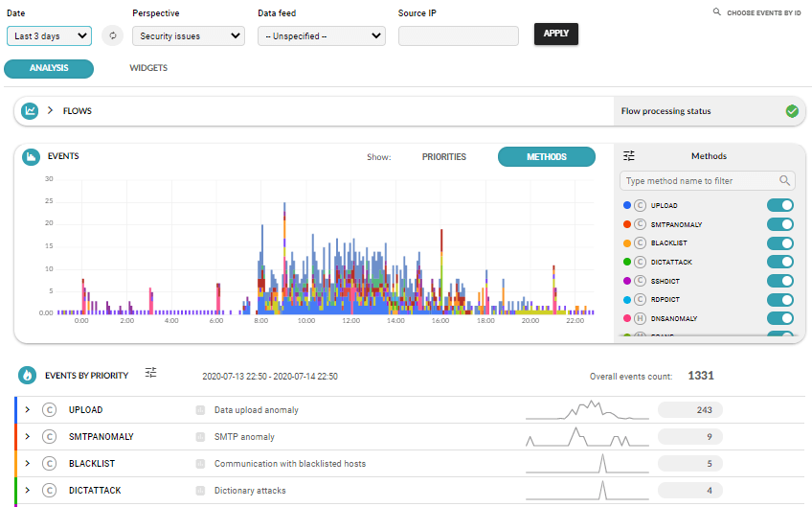
Task: Click the C badge in the SMTPANOMALY priority row
Action: tap(49, 436)
